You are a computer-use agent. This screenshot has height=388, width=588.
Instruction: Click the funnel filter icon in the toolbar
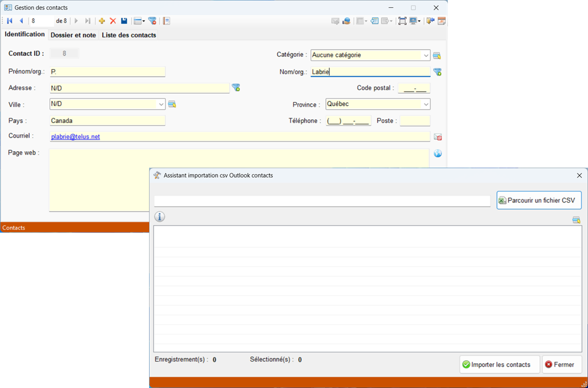click(x=152, y=21)
